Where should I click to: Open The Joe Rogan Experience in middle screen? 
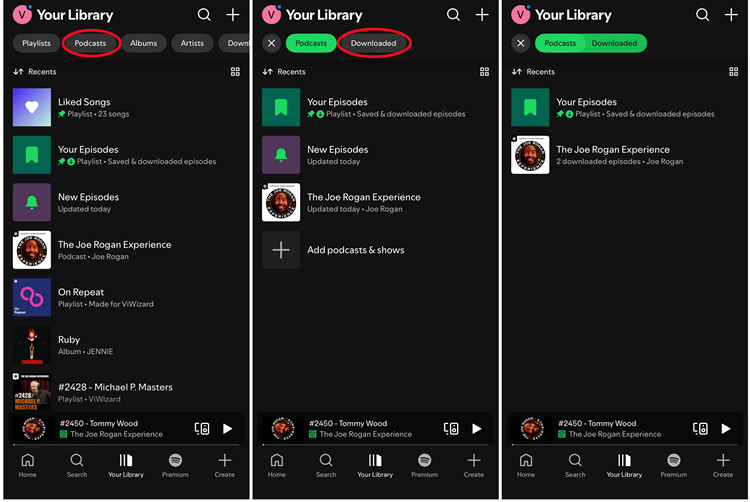tap(375, 202)
